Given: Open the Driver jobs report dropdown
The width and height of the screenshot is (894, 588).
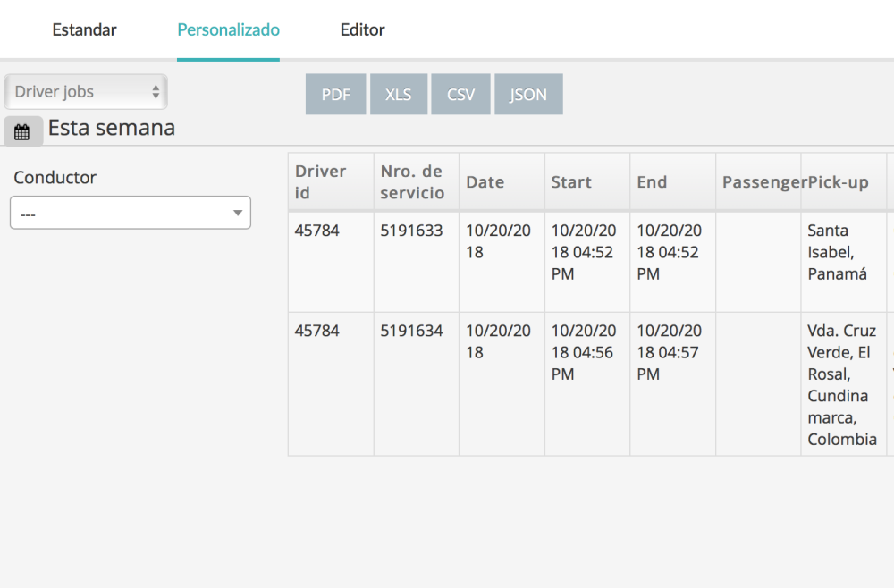Looking at the screenshot, I should coord(86,92).
